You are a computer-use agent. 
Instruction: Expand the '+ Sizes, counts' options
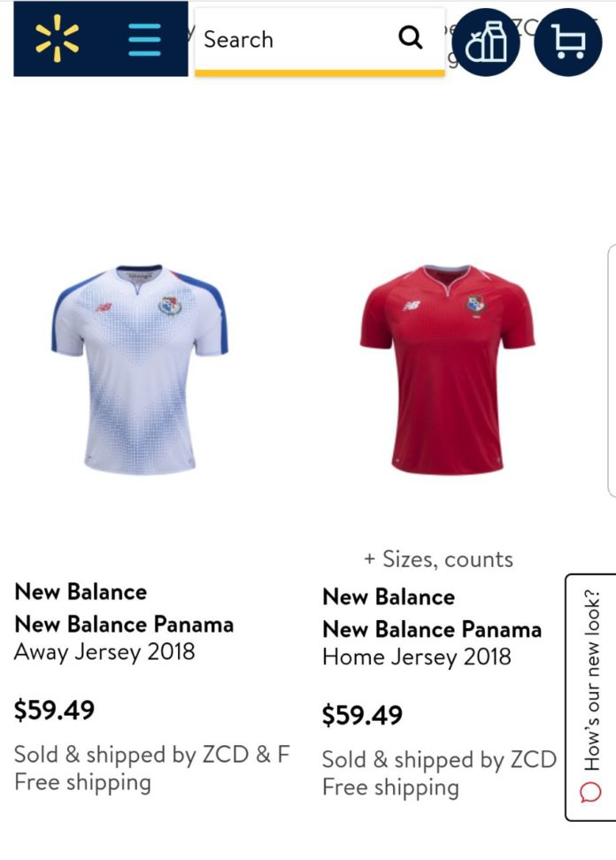[438, 559]
